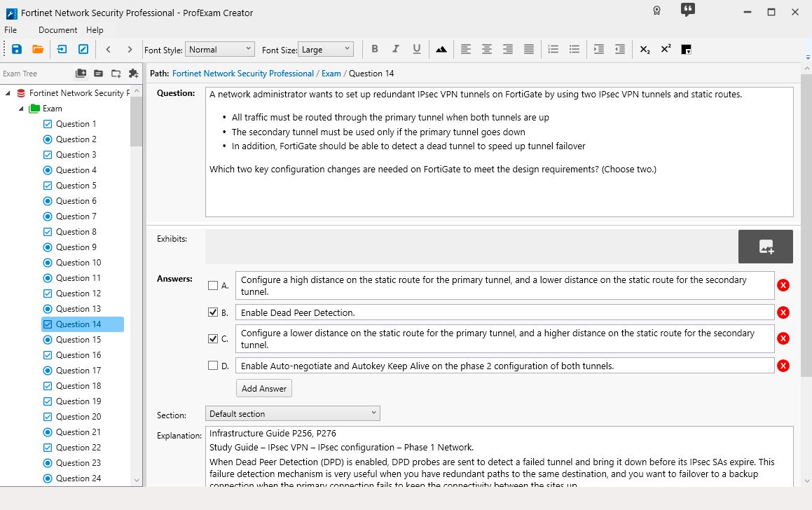Select the subscript formatting icon
The image size is (812, 510).
643,49
